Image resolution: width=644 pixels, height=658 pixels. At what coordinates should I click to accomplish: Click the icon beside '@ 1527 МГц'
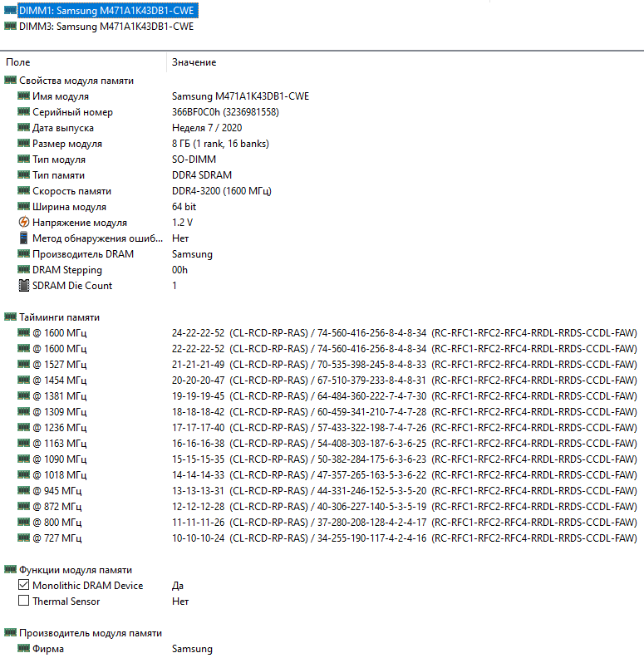[23, 364]
